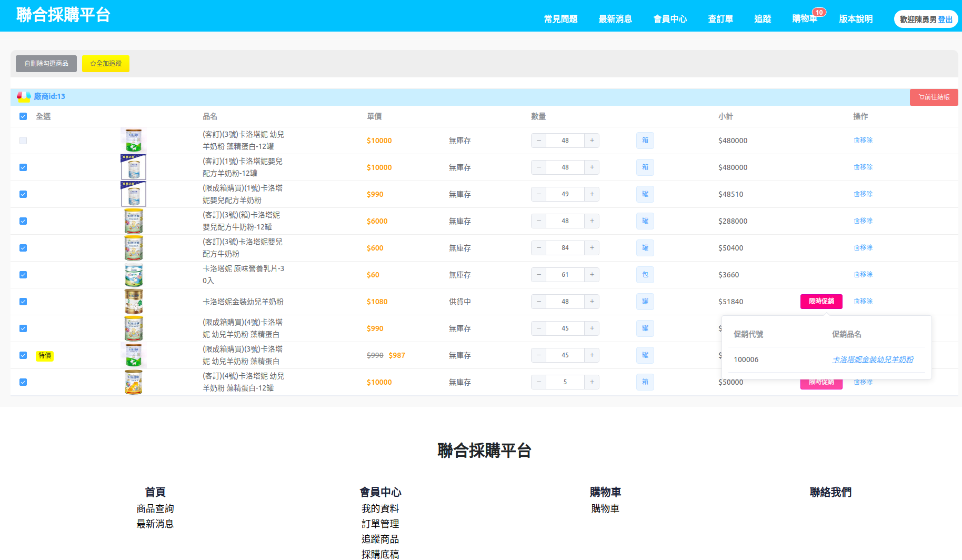The image size is (962, 560).
Task: Check the first (3號) 幼兒羊奶粉-12罐 row checkbox
Action: 23,141
